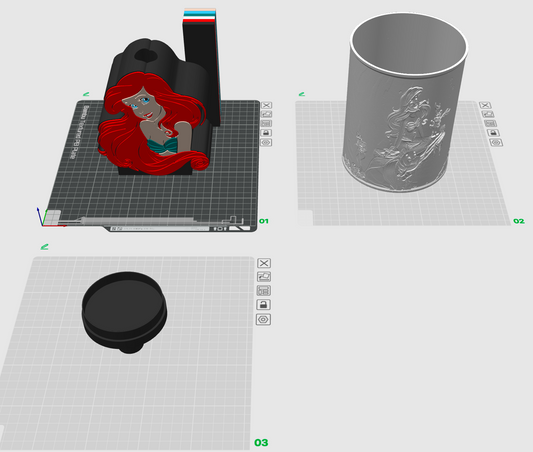Edit the name of plate 01
Image resolution: width=533 pixels, height=452 pixels.
click(x=86, y=94)
